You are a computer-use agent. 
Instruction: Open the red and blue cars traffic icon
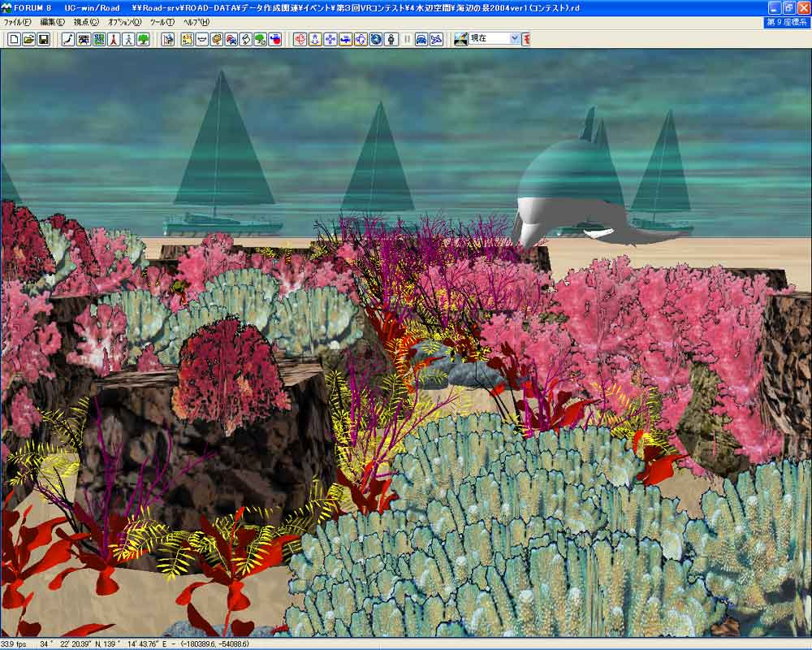tap(231, 39)
